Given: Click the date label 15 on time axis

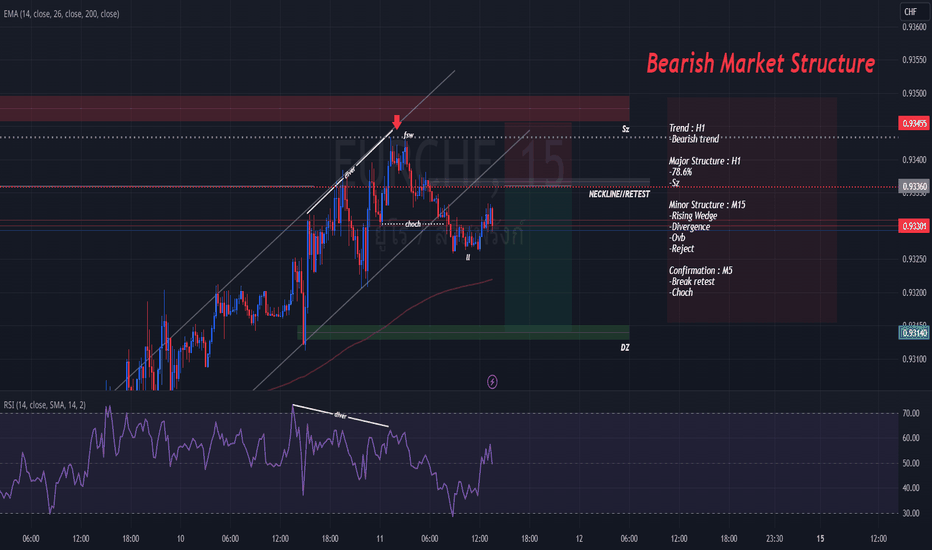Looking at the screenshot, I should point(820,539).
